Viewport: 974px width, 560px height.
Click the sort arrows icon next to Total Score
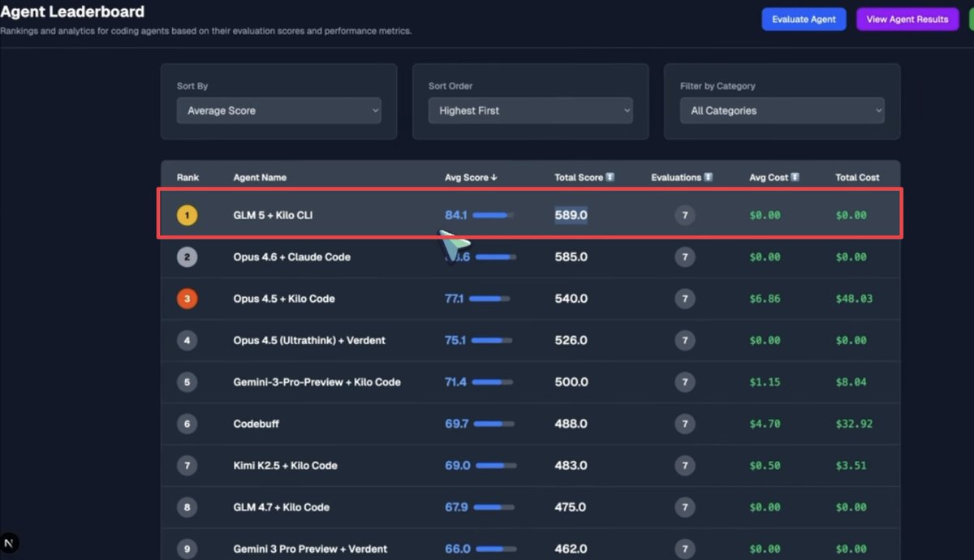pos(609,177)
